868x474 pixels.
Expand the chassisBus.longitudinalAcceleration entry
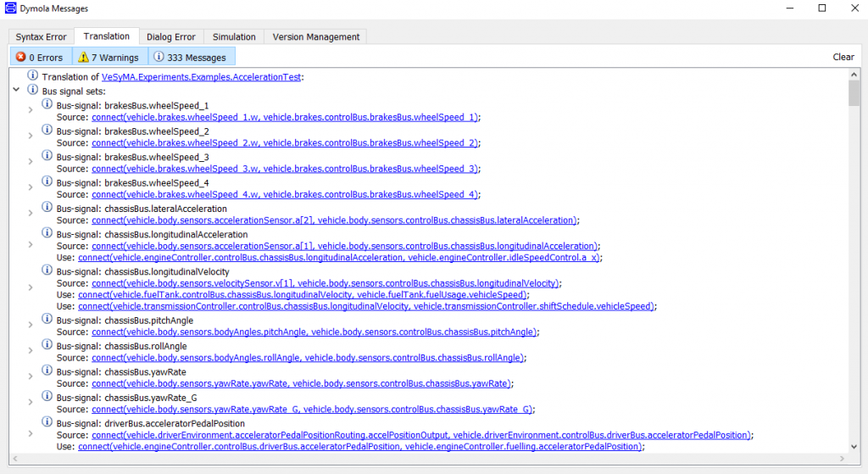31,245
